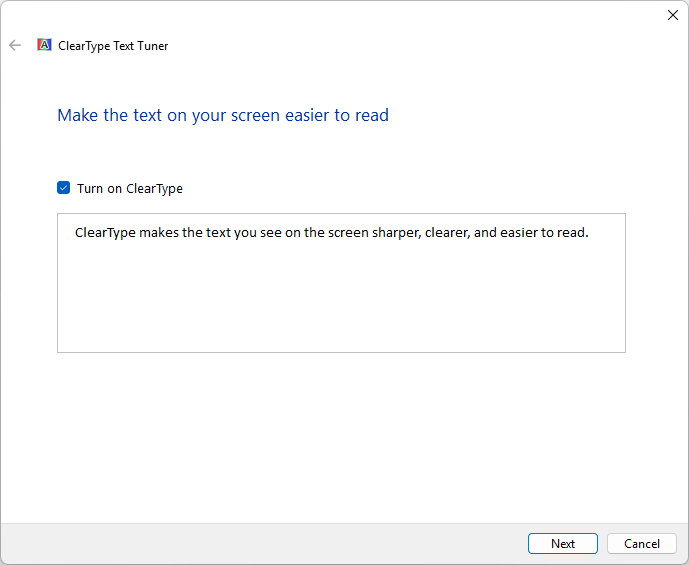Click the ClearType sample sentence text

(331, 233)
